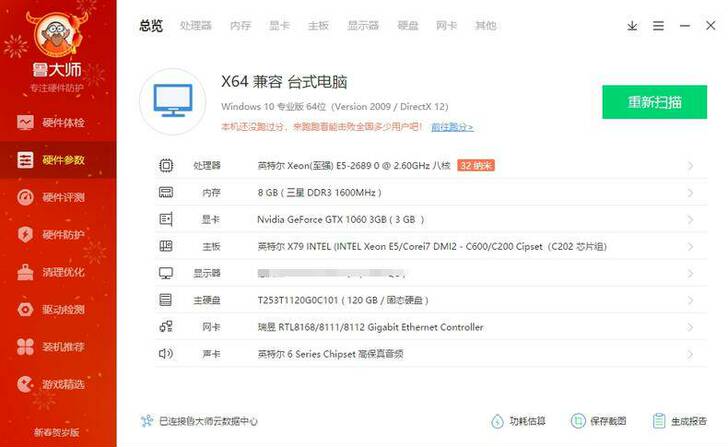Viewport: 728px width, 447px height.
Task: Open 驱动检测 sidebar item
Action: click(58, 309)
